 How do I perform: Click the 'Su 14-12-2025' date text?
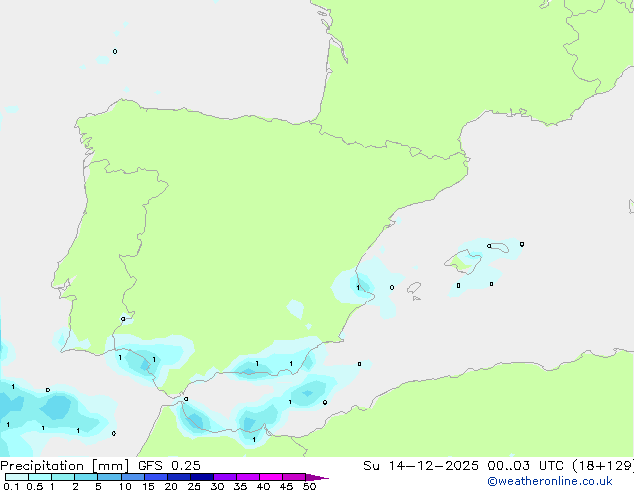[421, 466]
